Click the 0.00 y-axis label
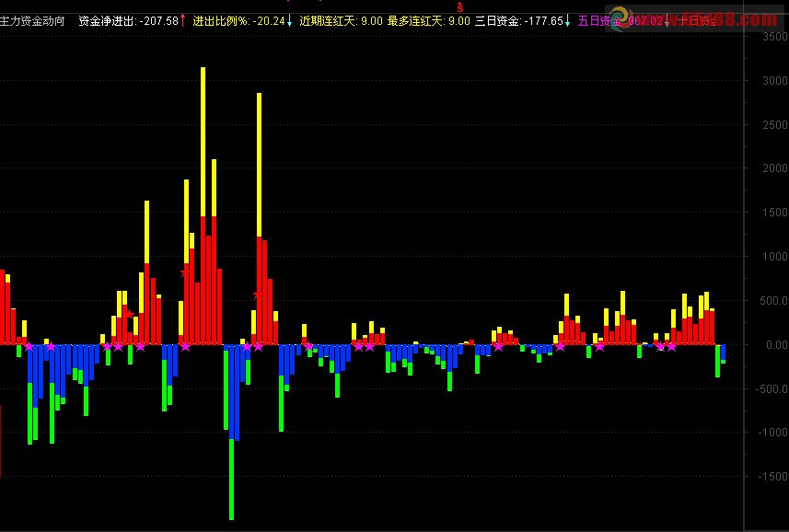Viewport: 789px width, 532px height. point(776,345)
